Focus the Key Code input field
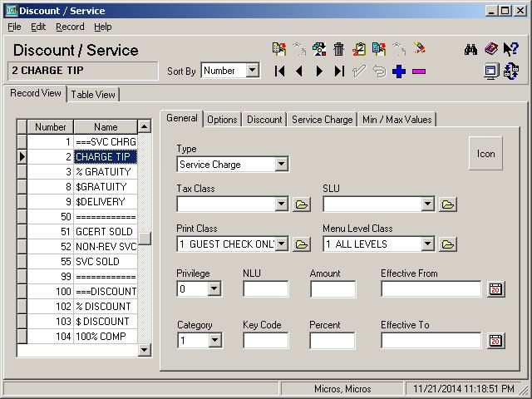Viewport: 532px width, 399px height. pos(266,340)
